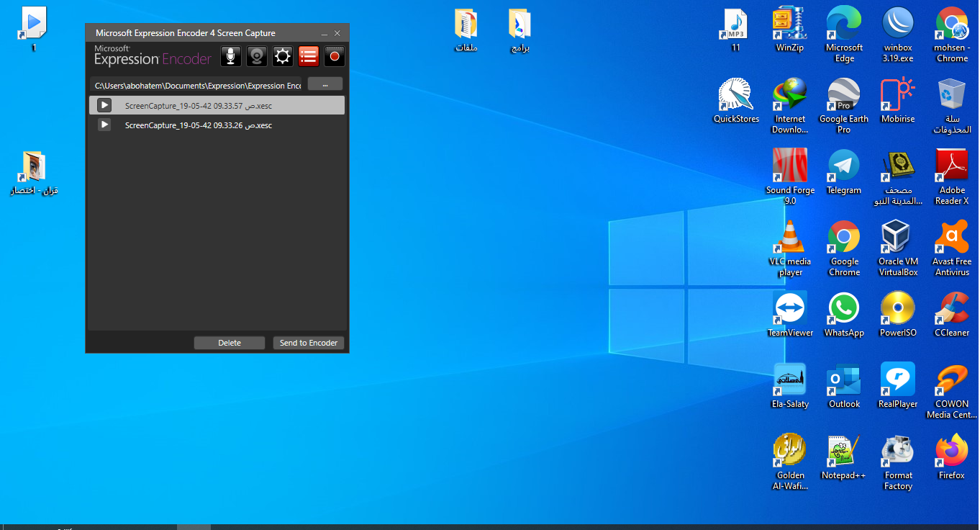Open winbox 3.19.exe shortcut
Screen dimensions: 980x530
(x=898, y=34)
